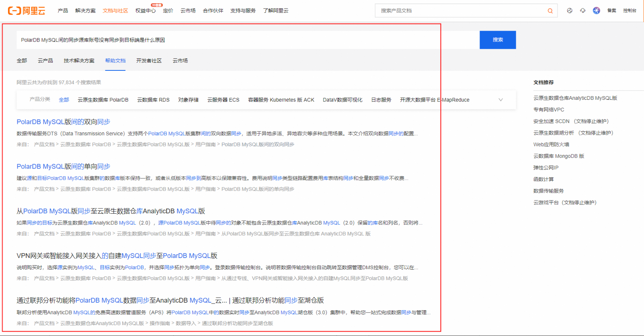Click the Alibaba Cloud (阿里云) logo

(27, 11)
